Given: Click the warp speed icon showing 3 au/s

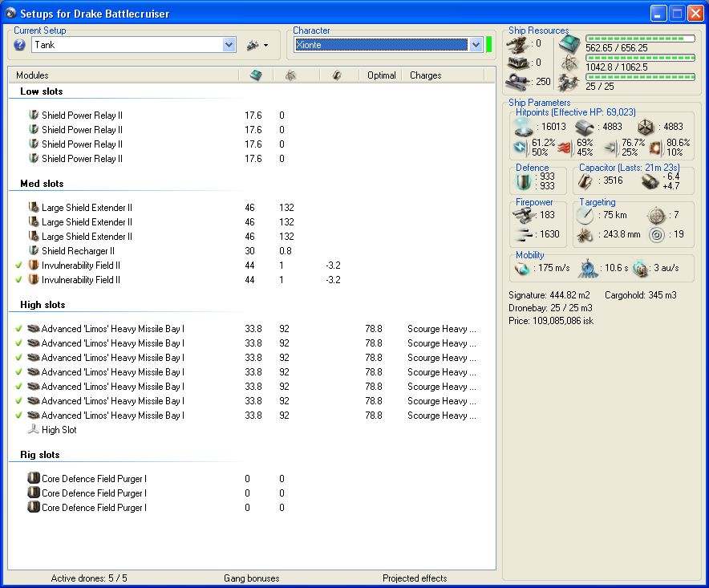Looking at the screenshot, I should pyautogui.click(x=640, y=268).
